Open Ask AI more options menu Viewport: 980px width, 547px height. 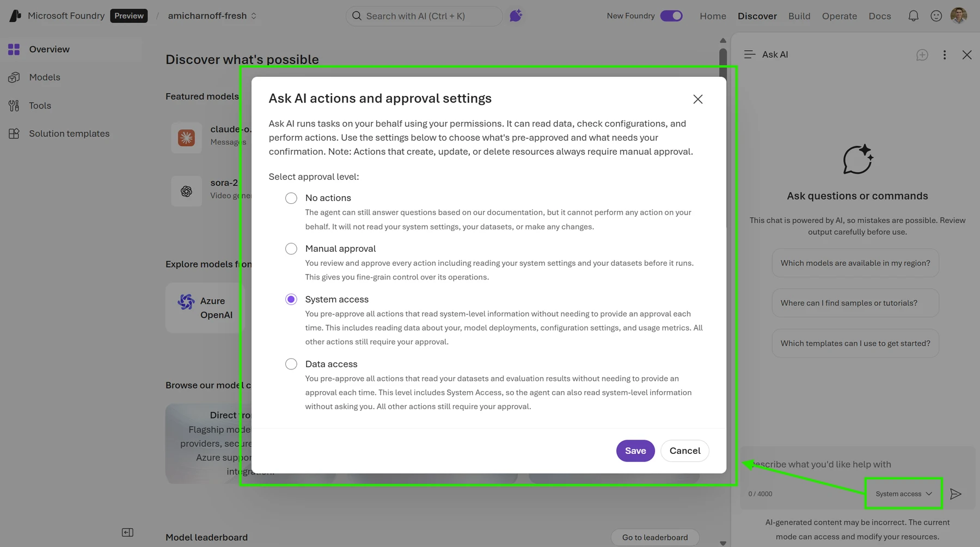point(945,54)
